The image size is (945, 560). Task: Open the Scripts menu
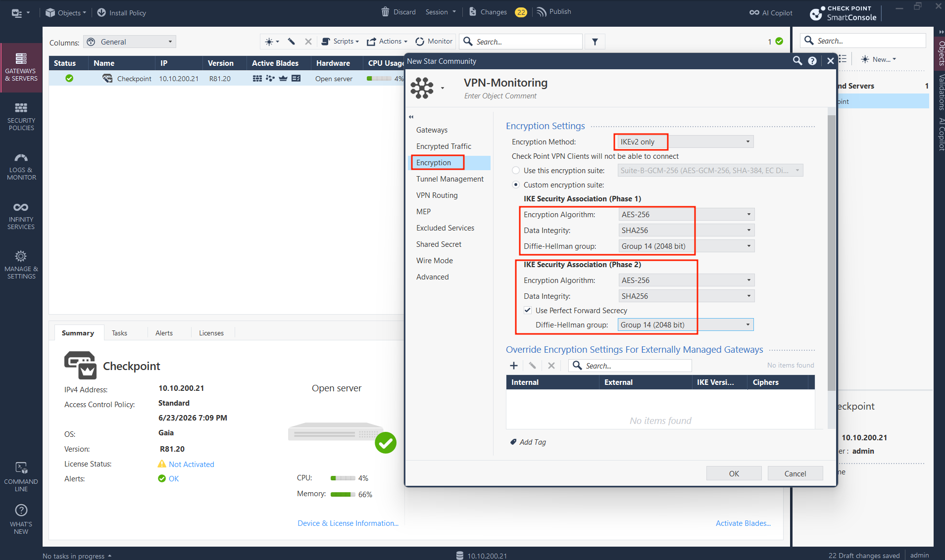[340, 42]
